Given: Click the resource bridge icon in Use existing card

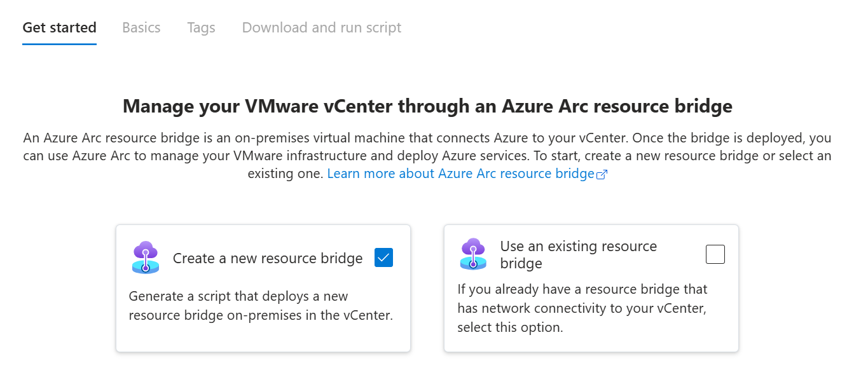Looking at the screenshot, I should 473,254.
